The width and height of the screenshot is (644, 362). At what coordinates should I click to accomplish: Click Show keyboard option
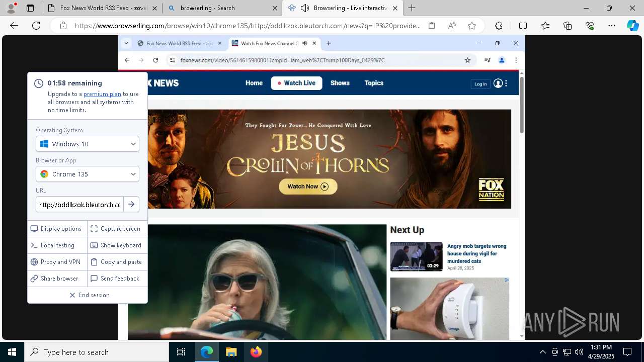(117, 245)
